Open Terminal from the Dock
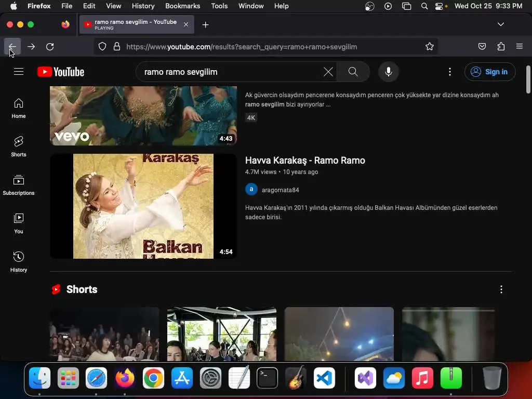The height and width of the screenshot is (399, 532). (268, 378)
